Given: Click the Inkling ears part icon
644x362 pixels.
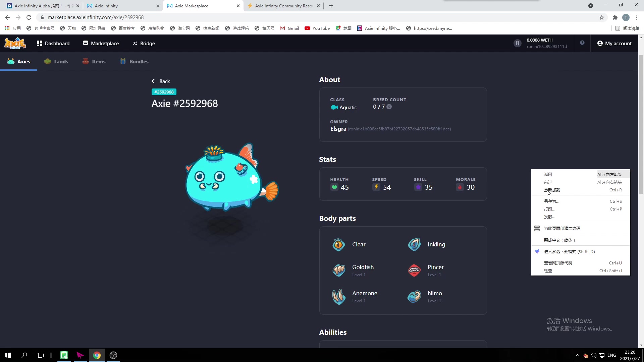Looking at the screenshot, I should pyautogui.click(x=415, y=245).
